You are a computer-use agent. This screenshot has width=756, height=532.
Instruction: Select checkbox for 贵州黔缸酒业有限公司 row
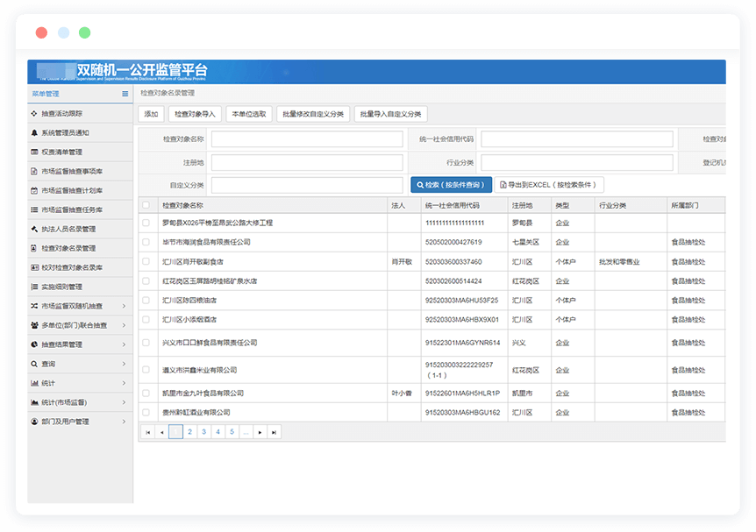(146, 412)
